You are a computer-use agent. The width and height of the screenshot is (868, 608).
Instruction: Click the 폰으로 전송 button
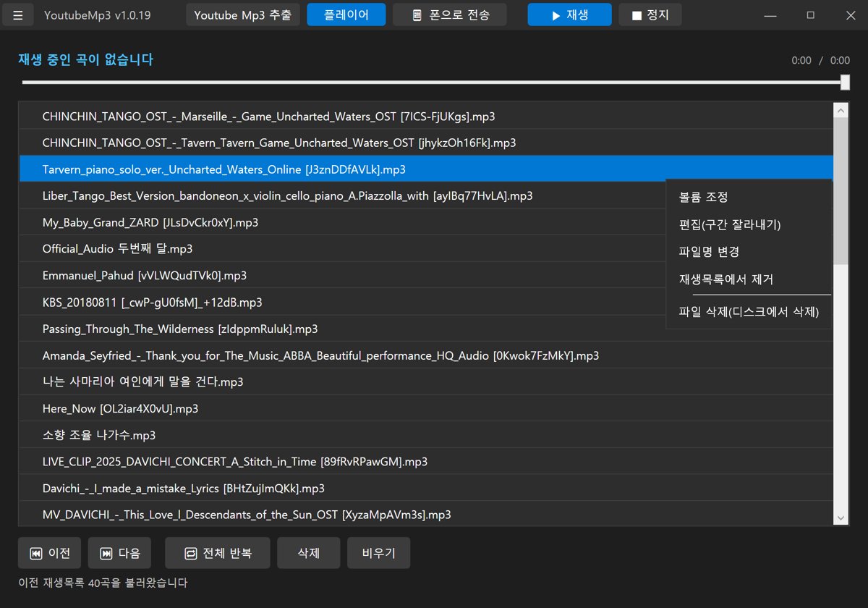coord(450,14)
